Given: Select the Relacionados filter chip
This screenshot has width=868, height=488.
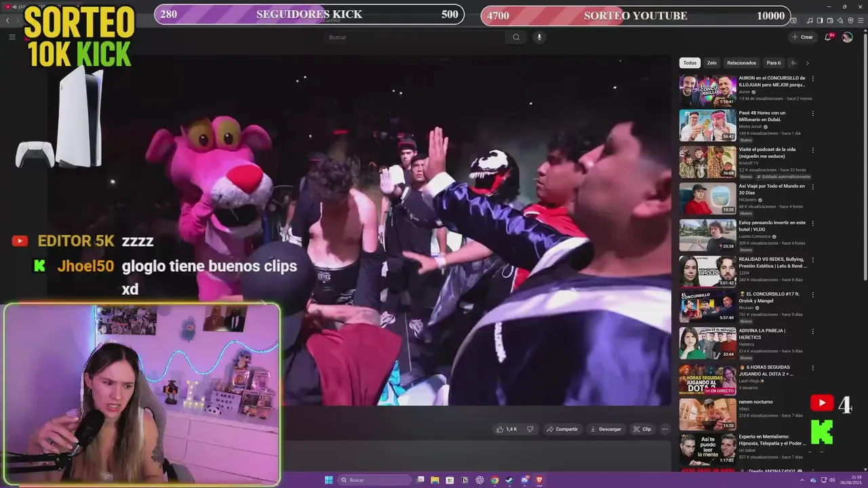Looking at the screenshot, I should [x=741, y=63].
